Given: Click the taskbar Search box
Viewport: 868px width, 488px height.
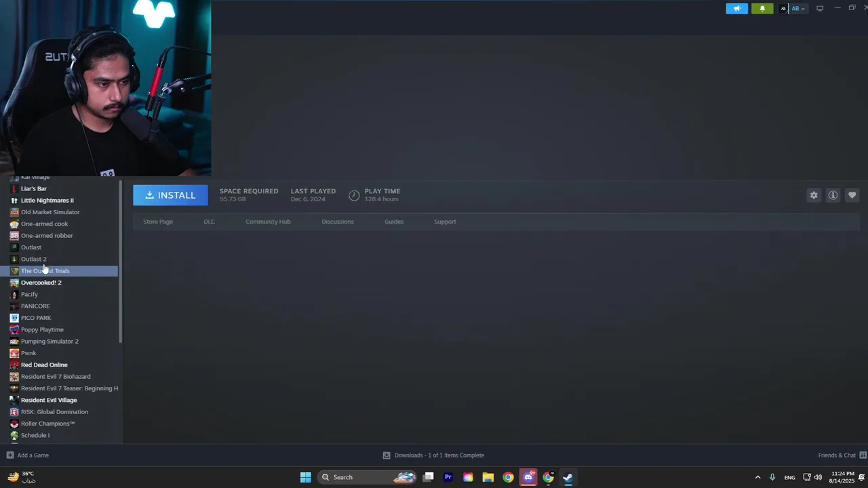Looking at the screenshot, I should (366, 477).
